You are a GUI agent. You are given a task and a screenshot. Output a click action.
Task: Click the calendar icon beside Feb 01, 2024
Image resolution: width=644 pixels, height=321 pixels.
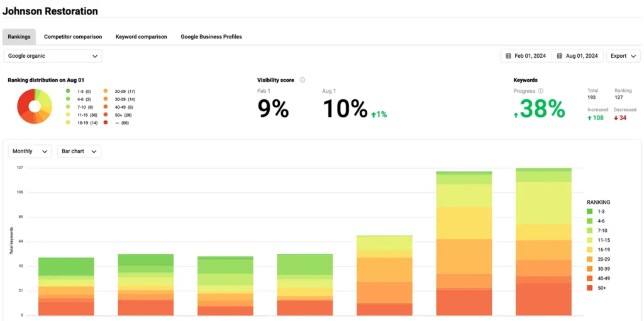508,56
